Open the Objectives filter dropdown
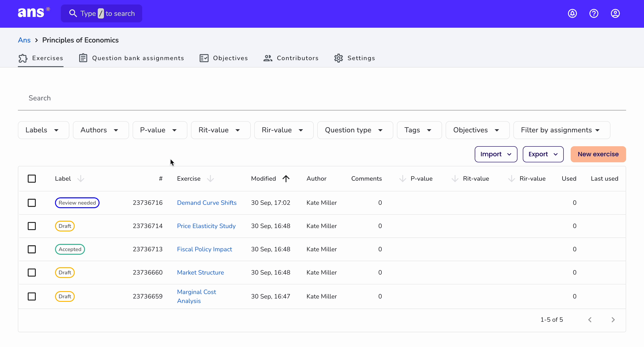The height and width of the screenshot is (347, 644). 477,130
